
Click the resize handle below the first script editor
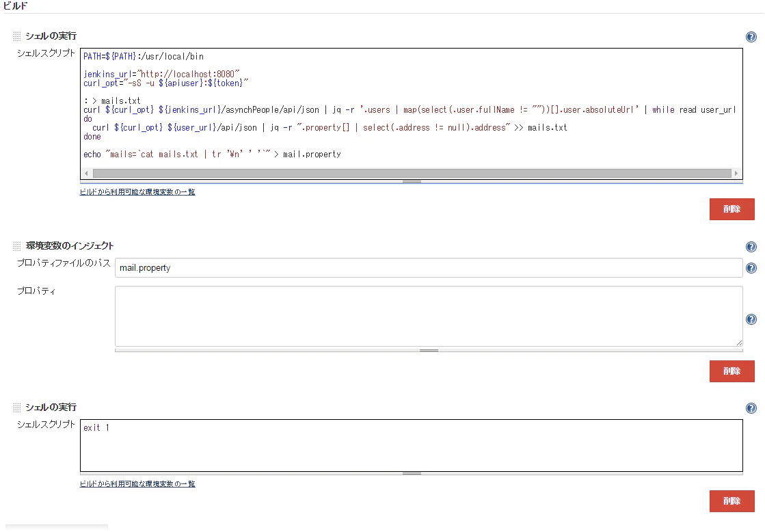coord(412,182)
